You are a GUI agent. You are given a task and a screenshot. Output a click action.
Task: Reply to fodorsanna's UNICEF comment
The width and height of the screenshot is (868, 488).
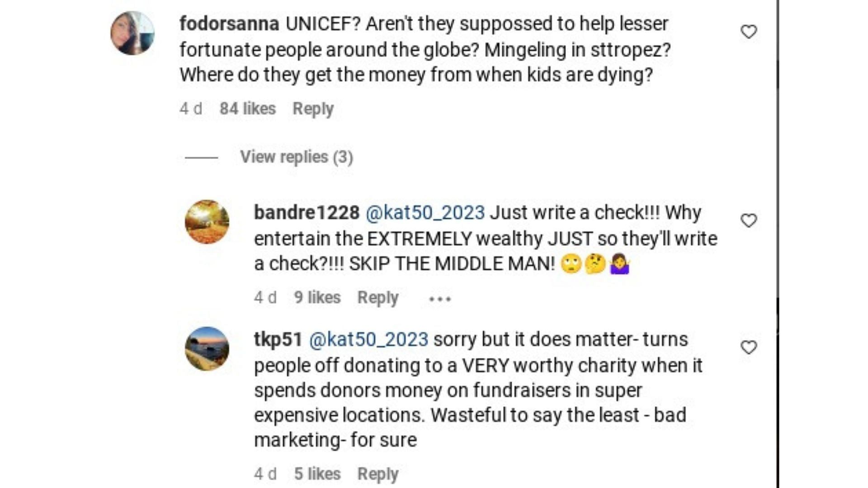(x=313, y=109)
